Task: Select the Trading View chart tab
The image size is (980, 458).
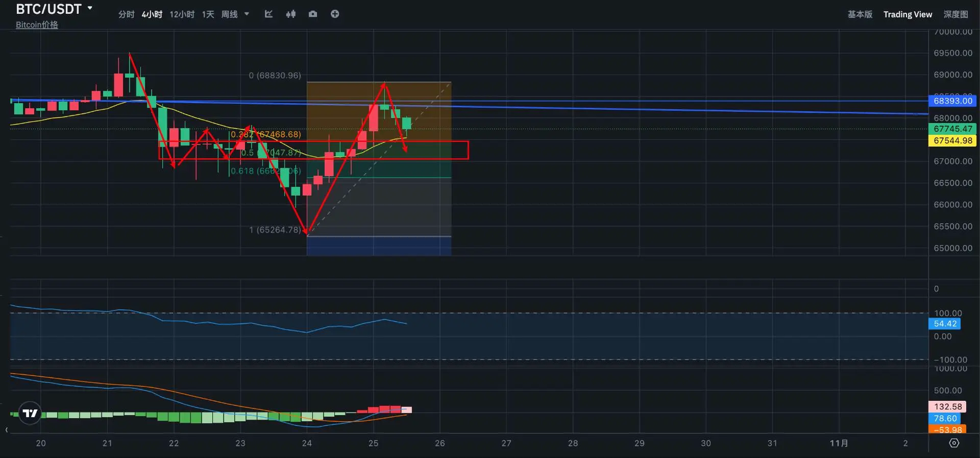Action: (x=908, y=14)
